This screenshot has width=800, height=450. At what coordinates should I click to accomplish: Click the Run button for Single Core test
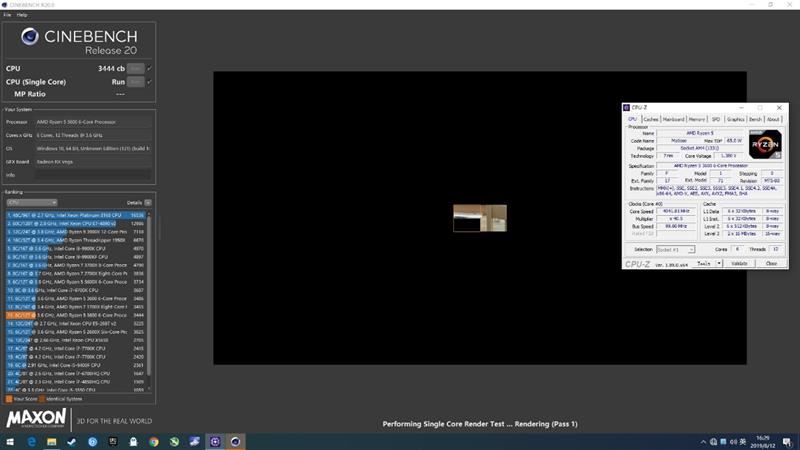coord(135,82)
